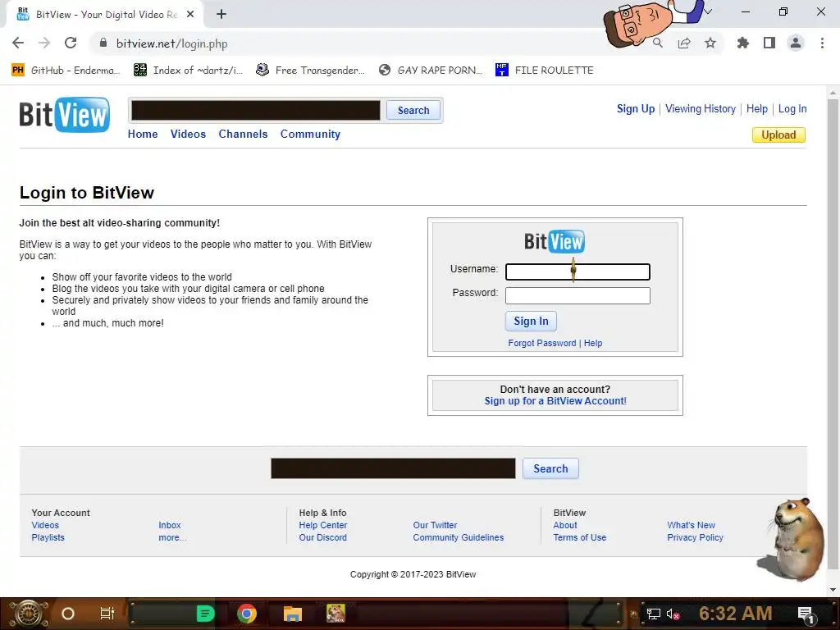The image size is (840, 630).
Task: Open a new tab with the plus button
Action: tap(221, 15)
